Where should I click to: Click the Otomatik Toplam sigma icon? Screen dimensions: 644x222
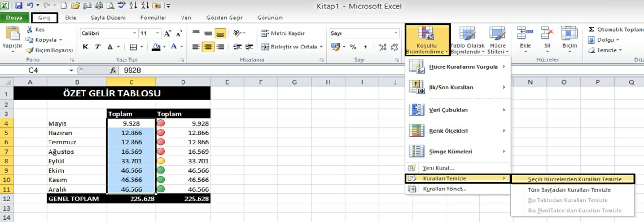tap(592, 29)
